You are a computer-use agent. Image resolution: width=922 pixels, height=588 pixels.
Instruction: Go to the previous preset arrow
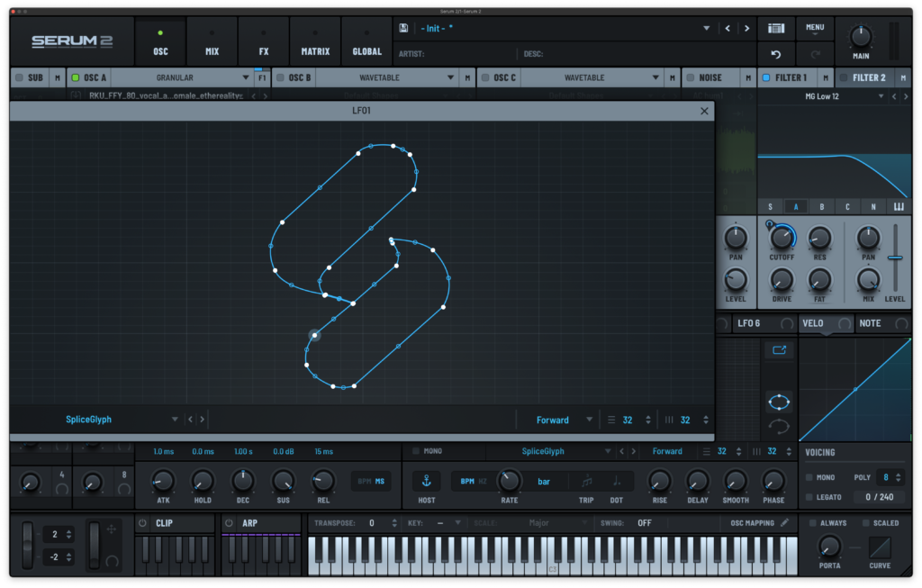click(x=728, y=28)
